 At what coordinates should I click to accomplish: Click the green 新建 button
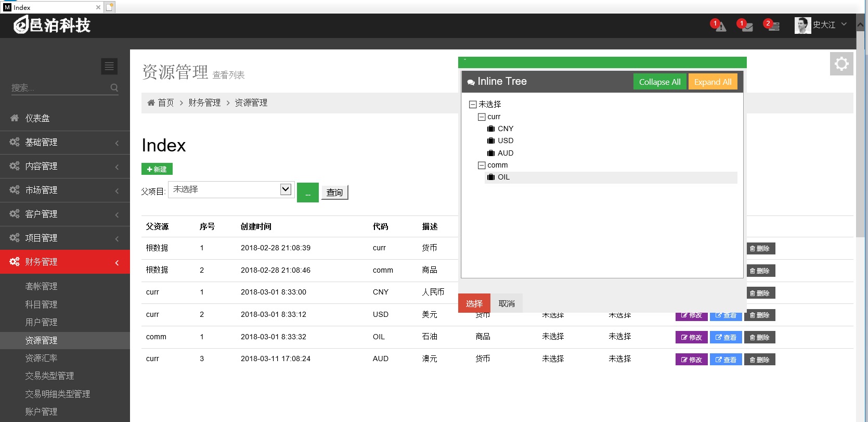(x=157, y=169)
